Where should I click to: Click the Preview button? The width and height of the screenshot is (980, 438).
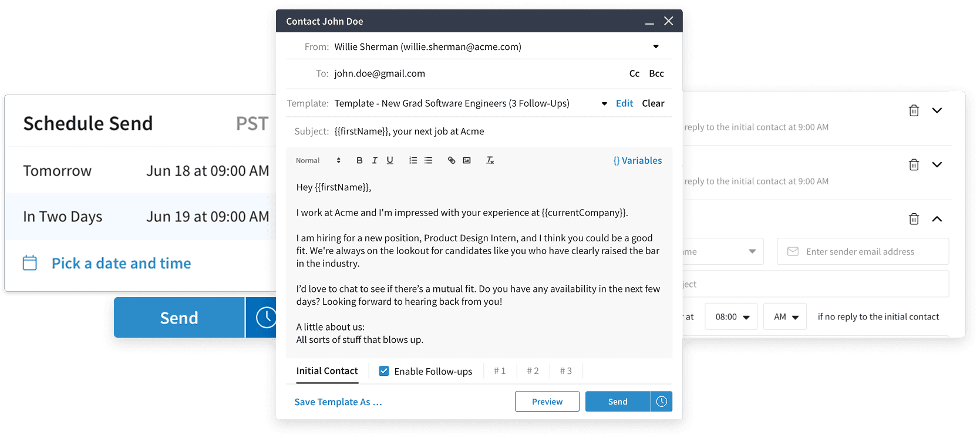pyautogui.click(x=547, y=402)
